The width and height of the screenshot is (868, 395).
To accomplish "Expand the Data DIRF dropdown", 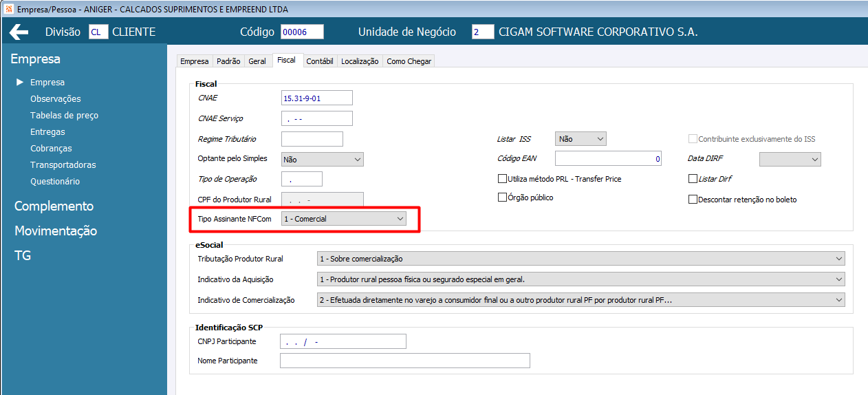I will tap(790, 159).
